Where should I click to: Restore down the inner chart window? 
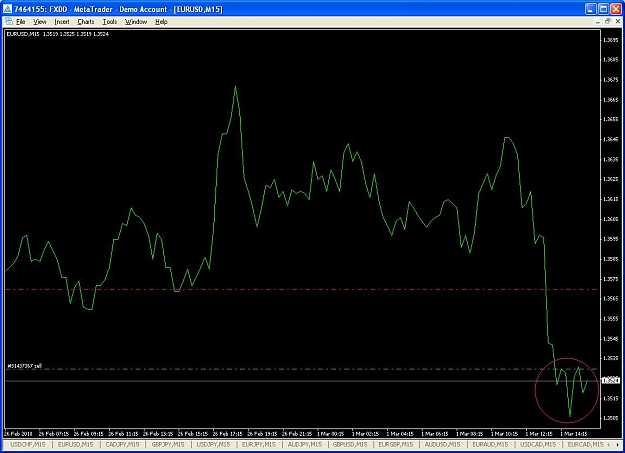click(x=607, y=22)
